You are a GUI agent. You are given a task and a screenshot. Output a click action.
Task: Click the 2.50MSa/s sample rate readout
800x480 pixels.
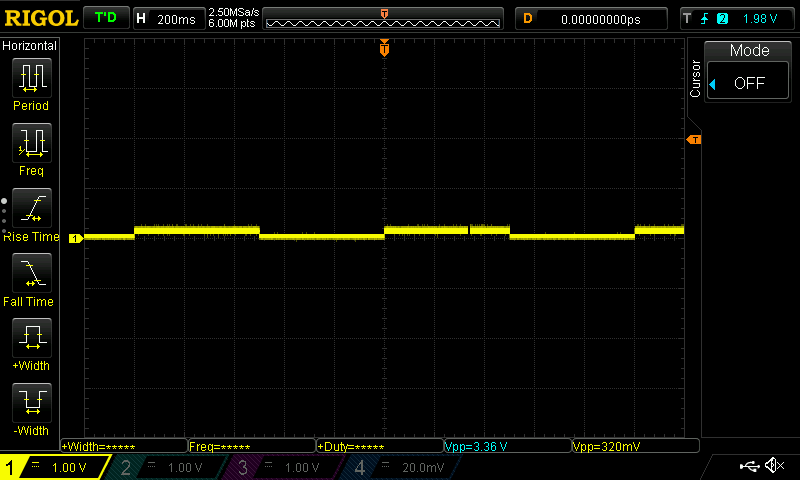pyautogui.click(x=234, y=12)
